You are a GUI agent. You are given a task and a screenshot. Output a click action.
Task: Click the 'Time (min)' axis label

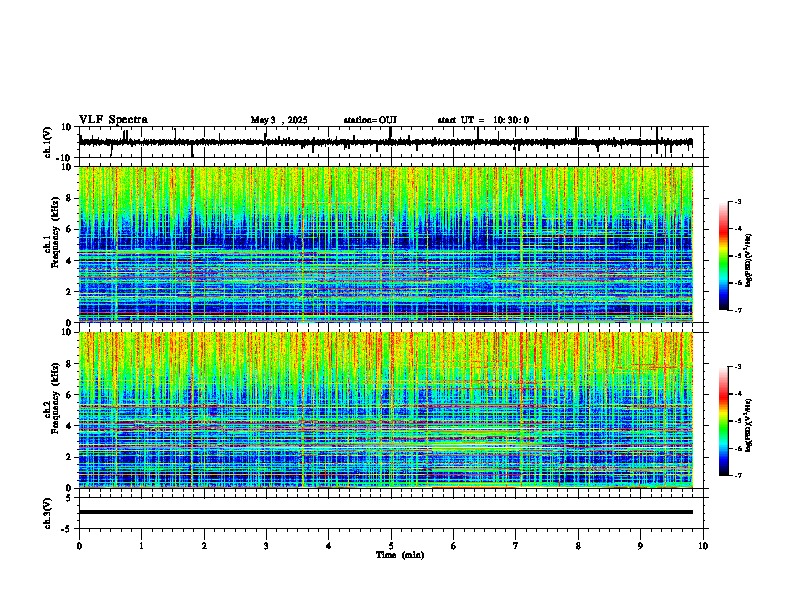[400, 555]
